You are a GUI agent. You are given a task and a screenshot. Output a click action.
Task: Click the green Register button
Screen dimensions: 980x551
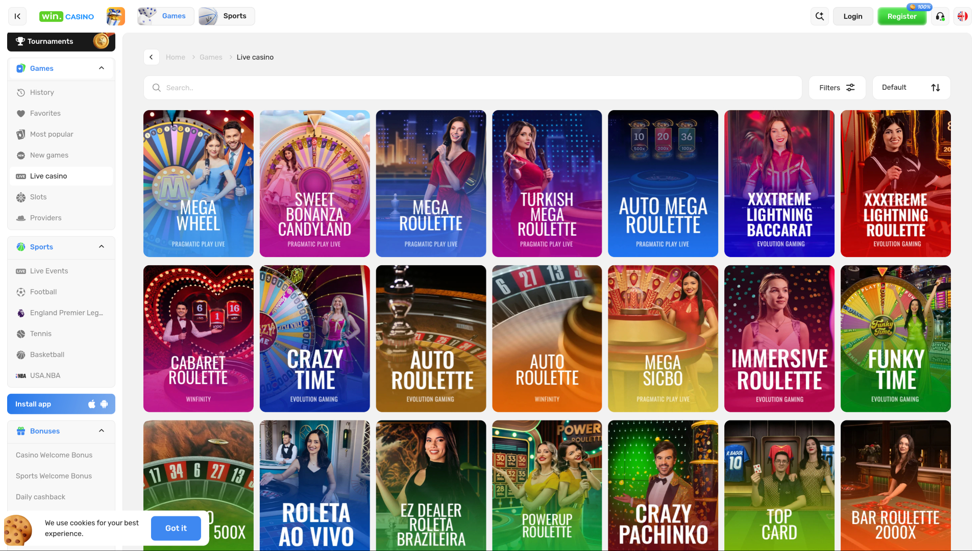(902, 16)
